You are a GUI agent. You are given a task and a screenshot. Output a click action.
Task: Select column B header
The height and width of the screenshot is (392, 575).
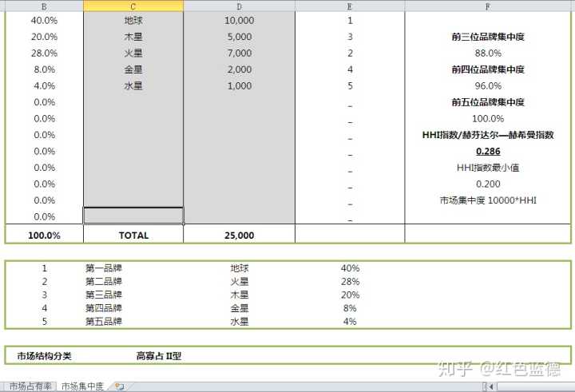[43, 6]
